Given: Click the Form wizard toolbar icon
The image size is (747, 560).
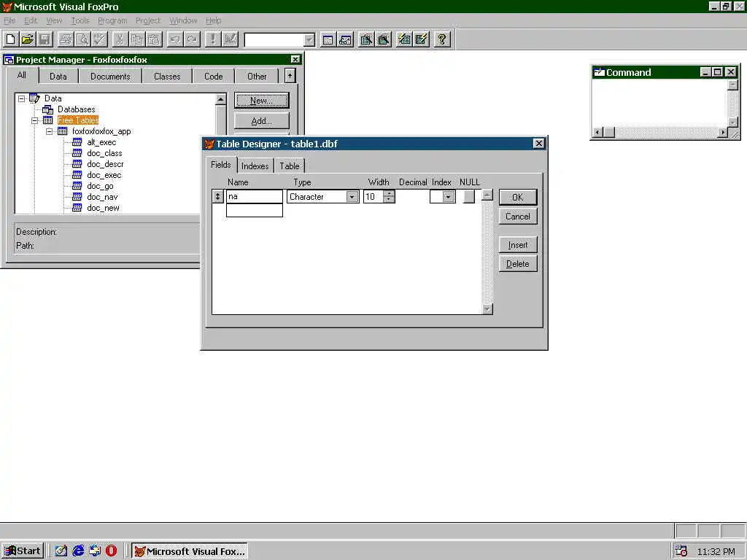Looking at the screenshot, I should pyautogui.click(x=366, y=39).
